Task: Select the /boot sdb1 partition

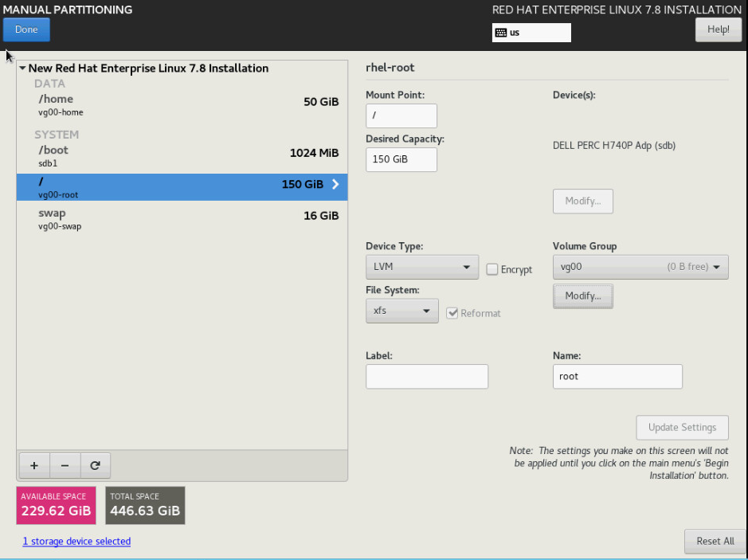Action: (182, 156)
